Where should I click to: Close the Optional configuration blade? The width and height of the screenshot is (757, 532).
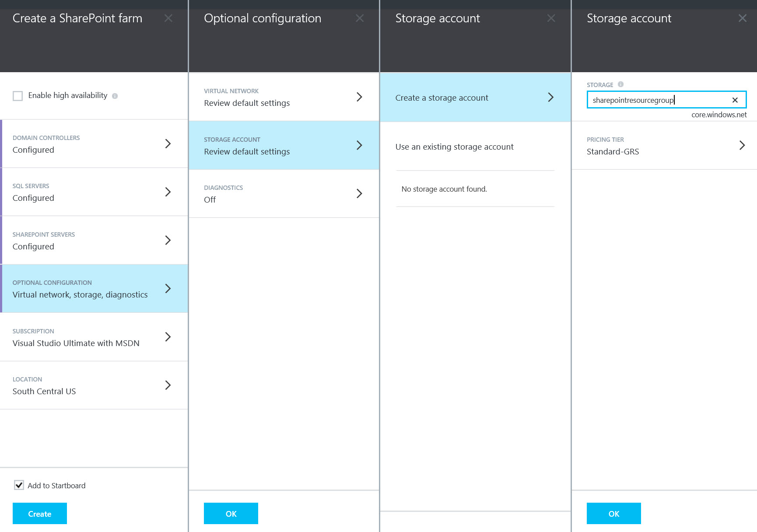click(x=360, y=18)
